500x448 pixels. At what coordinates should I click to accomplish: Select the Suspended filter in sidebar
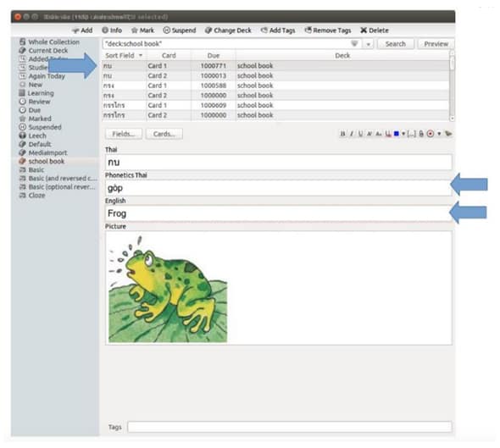(x=41, y=127)
